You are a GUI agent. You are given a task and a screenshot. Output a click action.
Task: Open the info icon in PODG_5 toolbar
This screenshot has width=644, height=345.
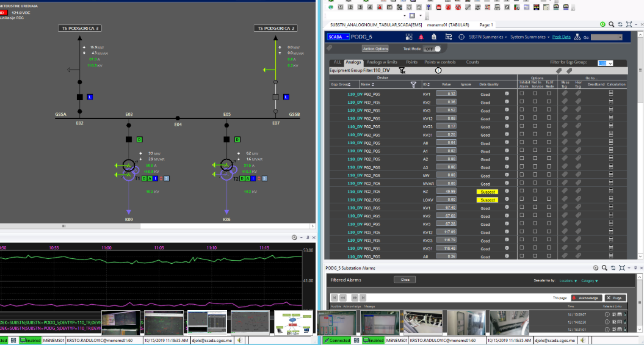[x=461, y=37]
